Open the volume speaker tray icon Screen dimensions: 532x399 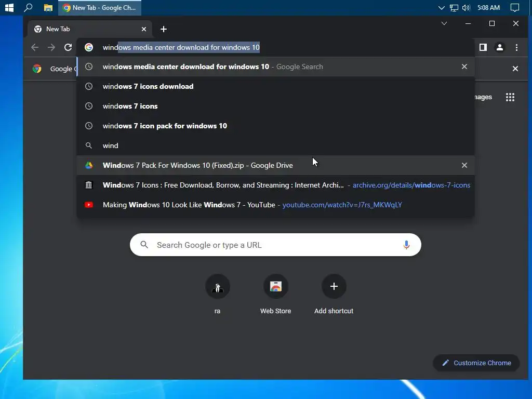tap(466, 7)
